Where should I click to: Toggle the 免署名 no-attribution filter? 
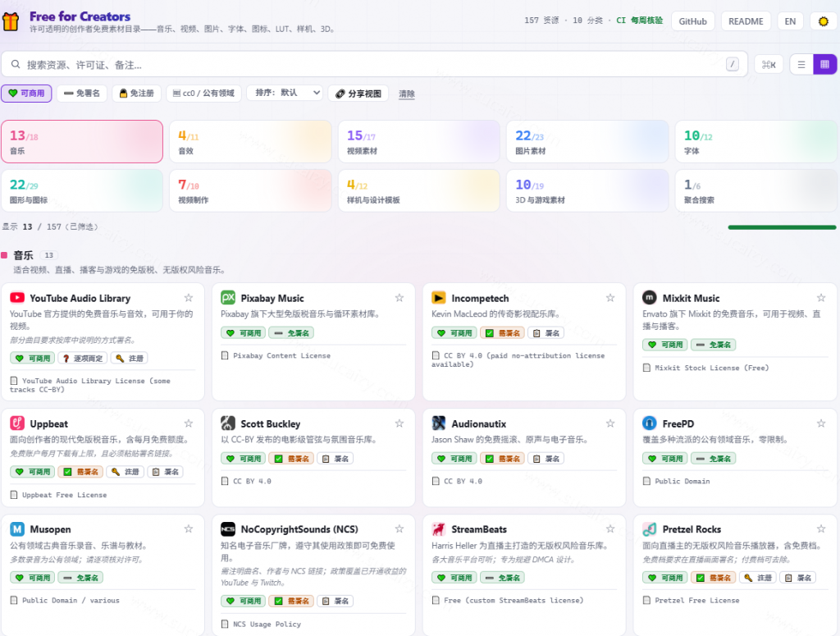(x=82, y=94)
